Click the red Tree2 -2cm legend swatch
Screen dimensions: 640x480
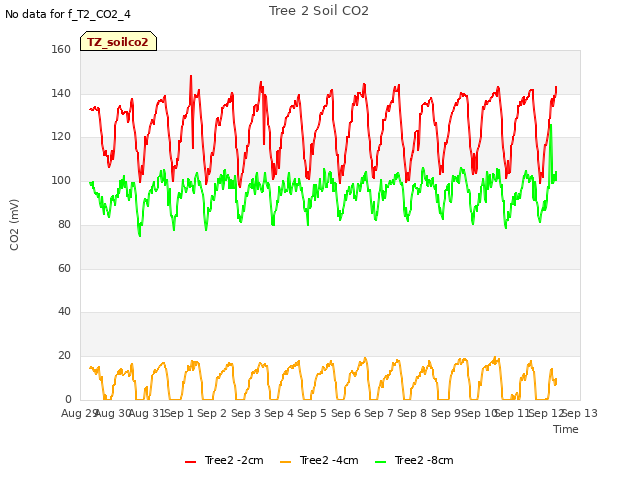[x=191, y=462]
